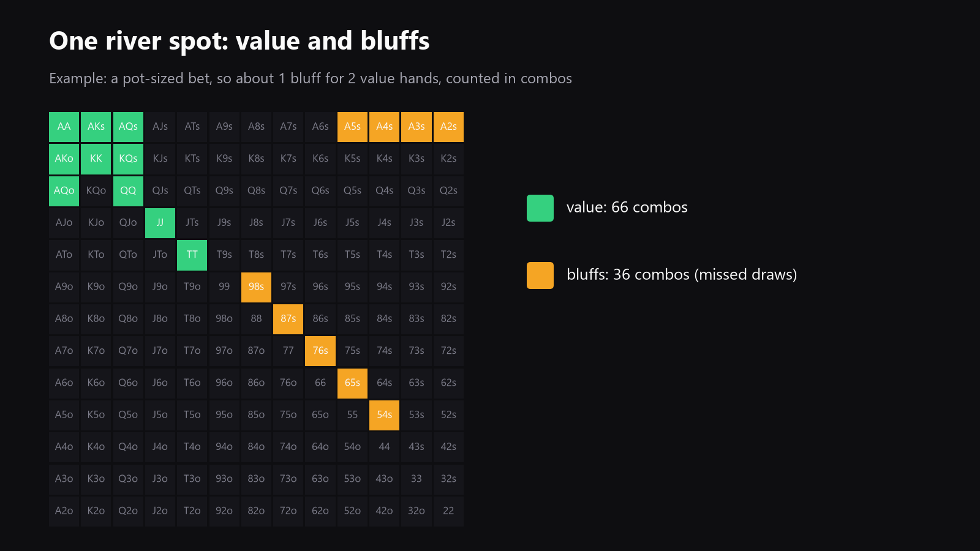The height and width of the screenshot is (551, 980).
Task: Select the AKs hand cell
Action: pos(96,127)
